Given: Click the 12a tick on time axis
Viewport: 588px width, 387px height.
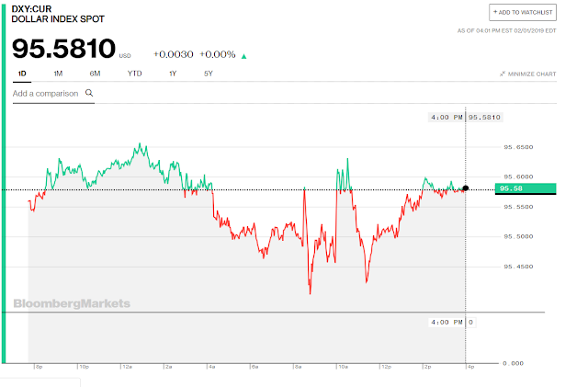Looking at the screenshot, I should [127, 367].
